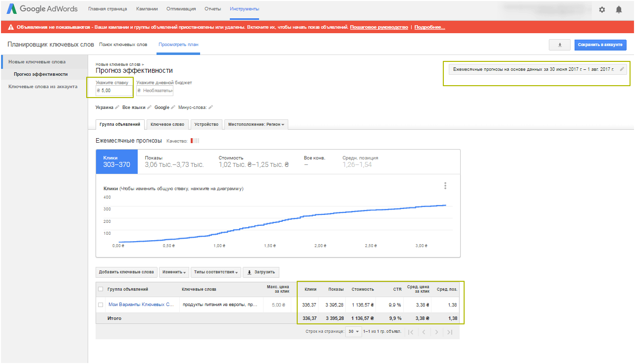Select the Клики metric tile
This screenshot has width=635, height=364.
116,161
